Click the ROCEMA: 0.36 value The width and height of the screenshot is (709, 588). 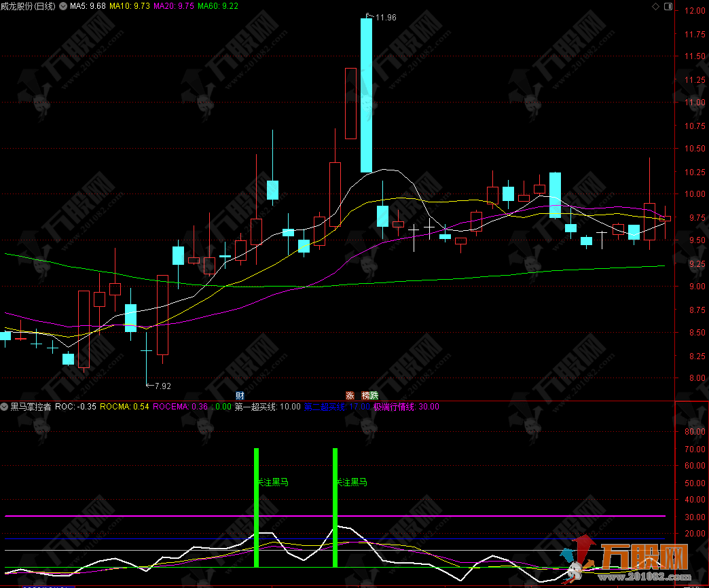[x=181, y=407]
